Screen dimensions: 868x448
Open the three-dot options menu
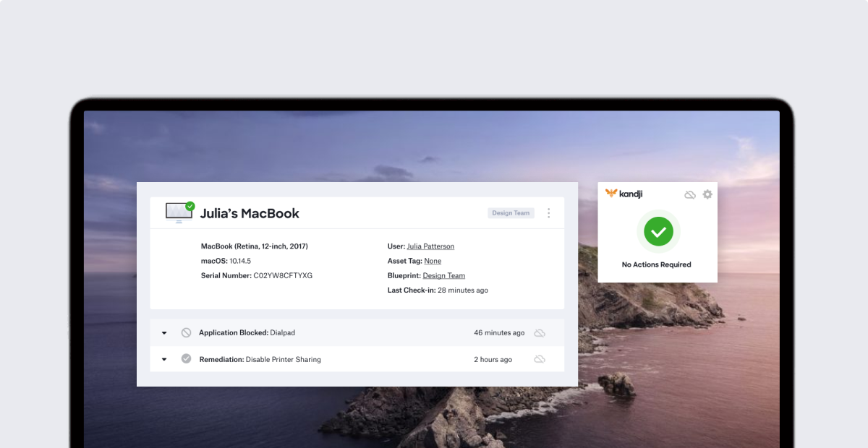tap(548, 213)
